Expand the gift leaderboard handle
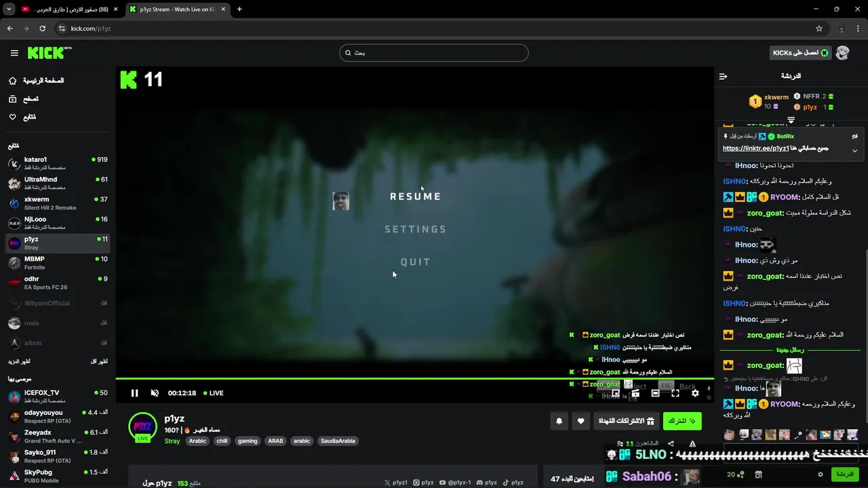Image resolution: width=868 pixels, height=488 pixels. click(x=791, y=120)
